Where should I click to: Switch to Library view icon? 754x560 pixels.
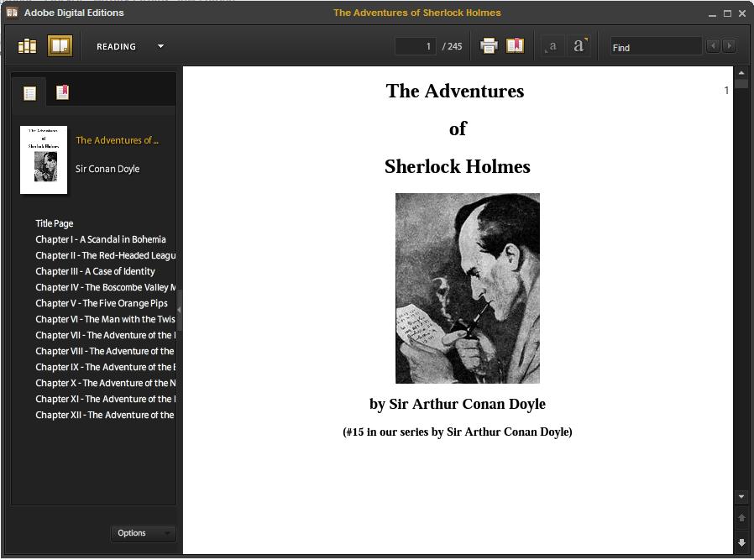tap(27, 46)
